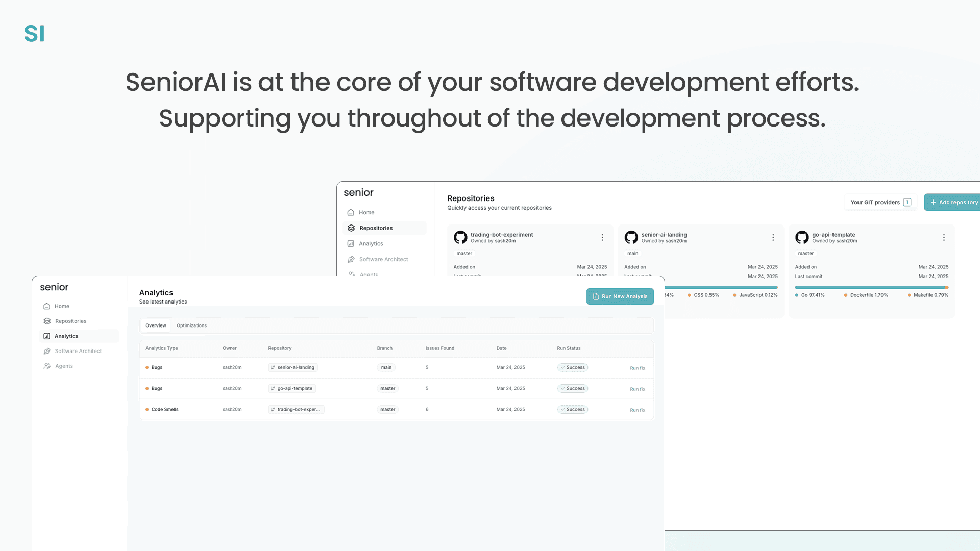This screenshot has height=551, width=980.
Task: Click the SI logo in the page corner
Action: pos(34,34)
